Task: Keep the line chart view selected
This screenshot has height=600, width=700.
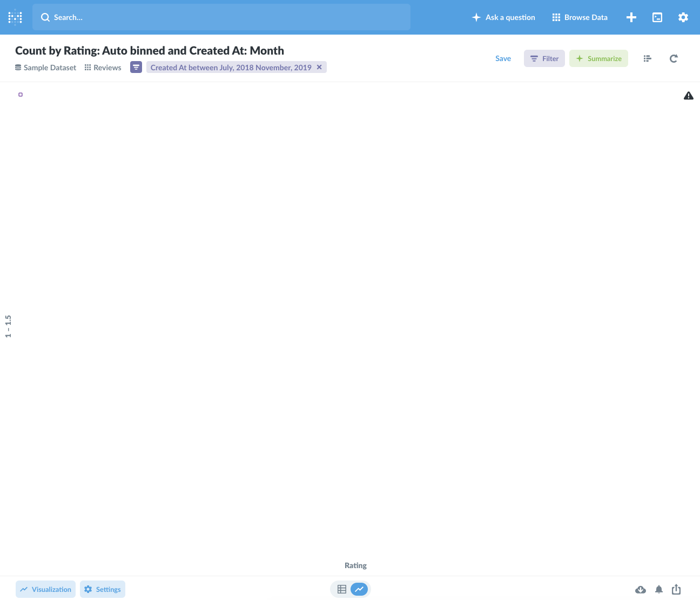Action: 359,589
